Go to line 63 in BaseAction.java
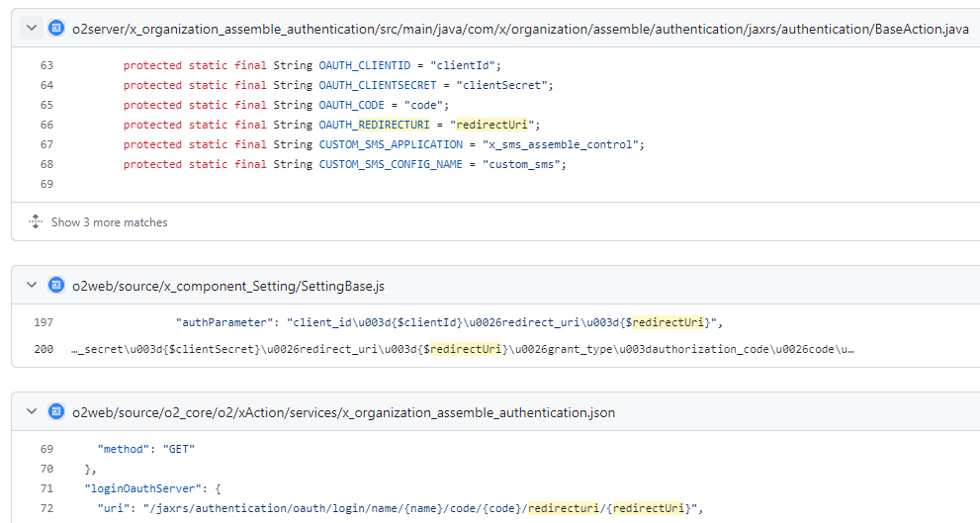980x523 pixels. pos(47,65)
